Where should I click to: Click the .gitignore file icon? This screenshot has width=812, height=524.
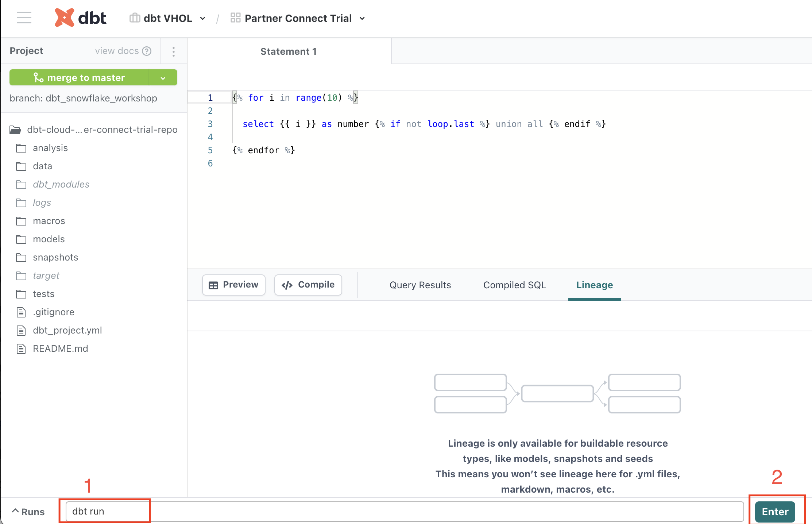(21, 312)
